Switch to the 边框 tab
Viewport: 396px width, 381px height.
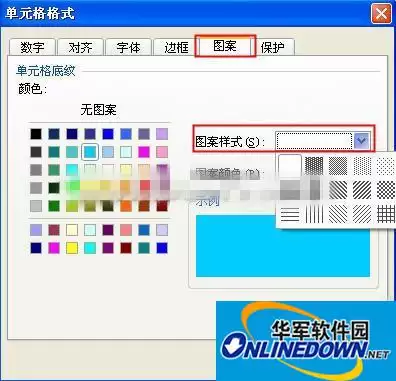point(176,47)
